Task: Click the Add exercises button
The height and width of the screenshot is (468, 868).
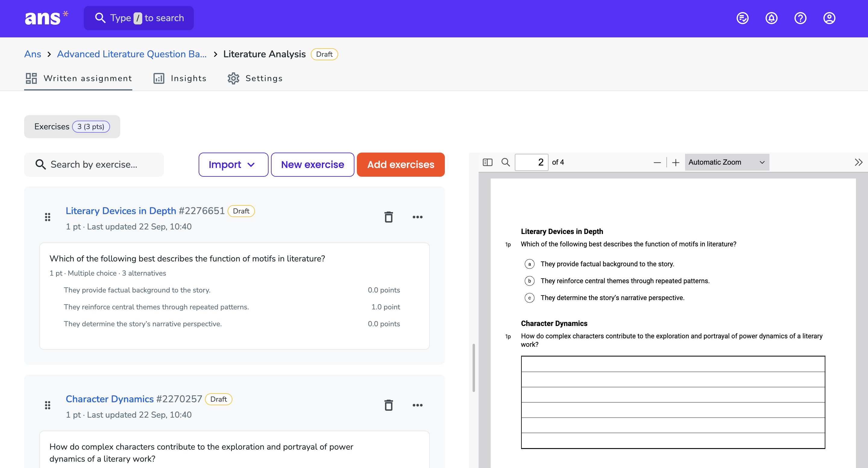Action: pyautogui.click(x=401, y=165)
